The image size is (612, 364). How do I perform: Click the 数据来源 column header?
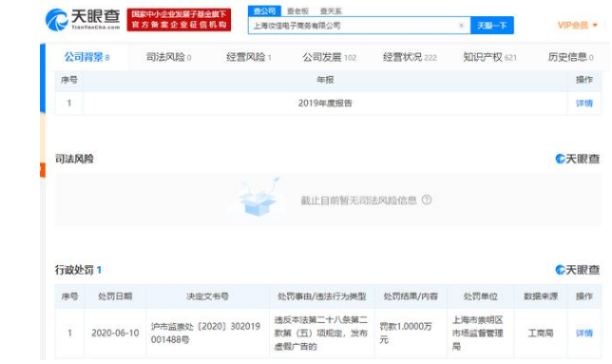click(541, 297)
